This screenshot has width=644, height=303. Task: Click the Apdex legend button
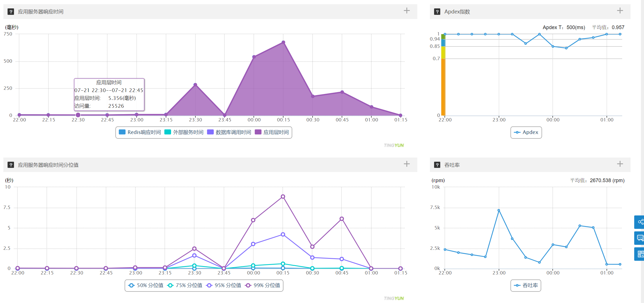526,132
